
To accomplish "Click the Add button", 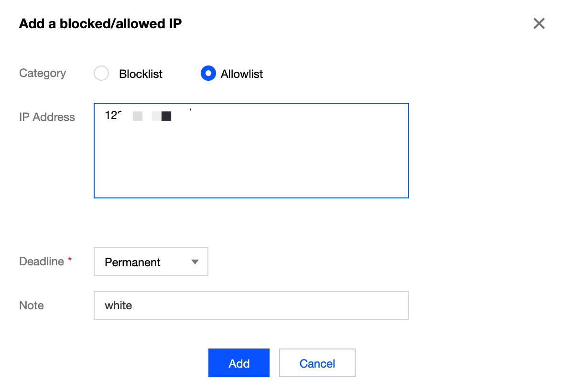I will point(239,363).
